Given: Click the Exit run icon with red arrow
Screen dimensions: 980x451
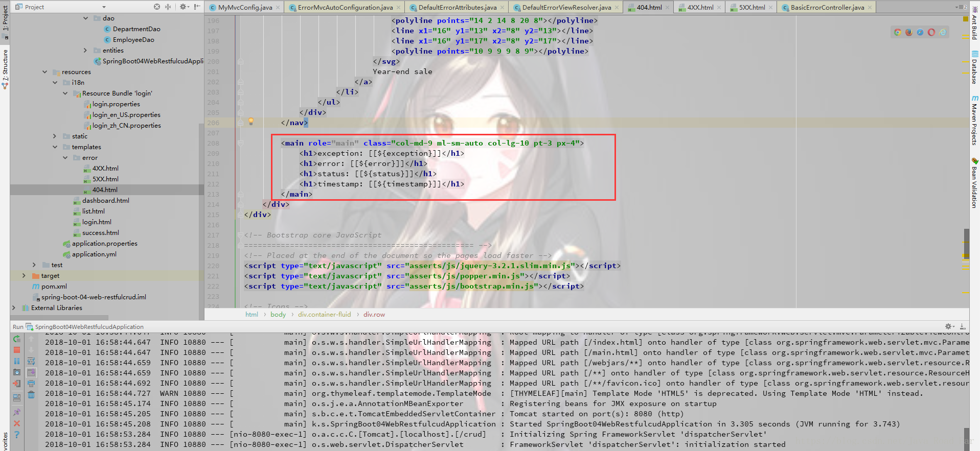Looking at the screenshot, I should pos(17,384).
